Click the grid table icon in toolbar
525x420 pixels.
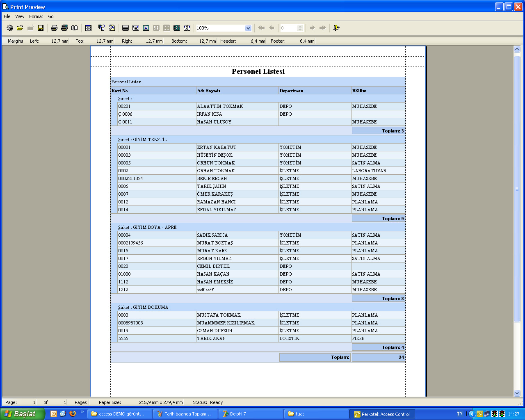pos(88,28)
